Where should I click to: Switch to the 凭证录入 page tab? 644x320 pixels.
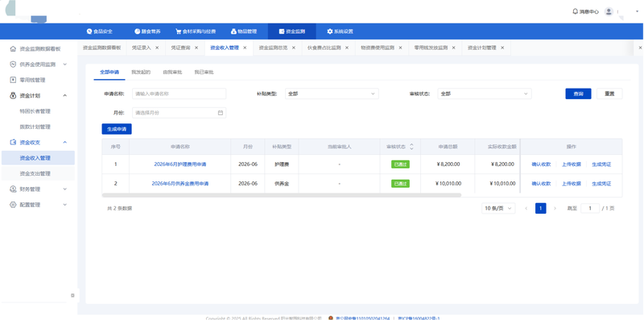(142, 48)
